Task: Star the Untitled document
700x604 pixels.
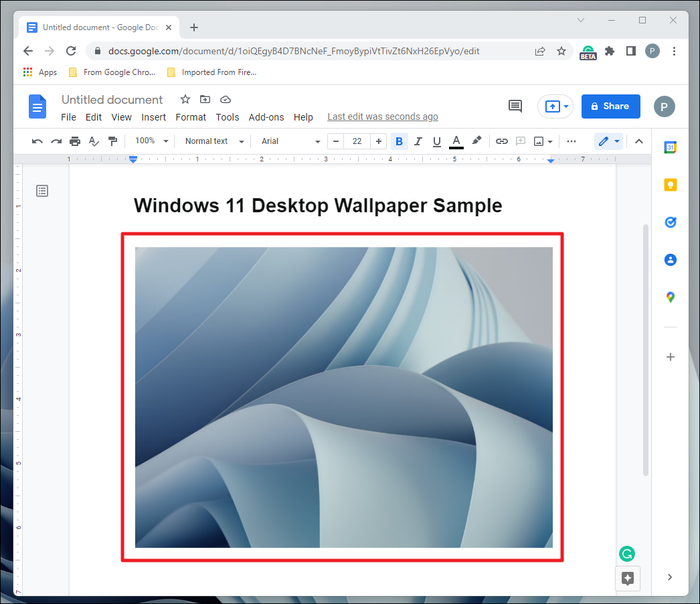Action: (185, 99)
